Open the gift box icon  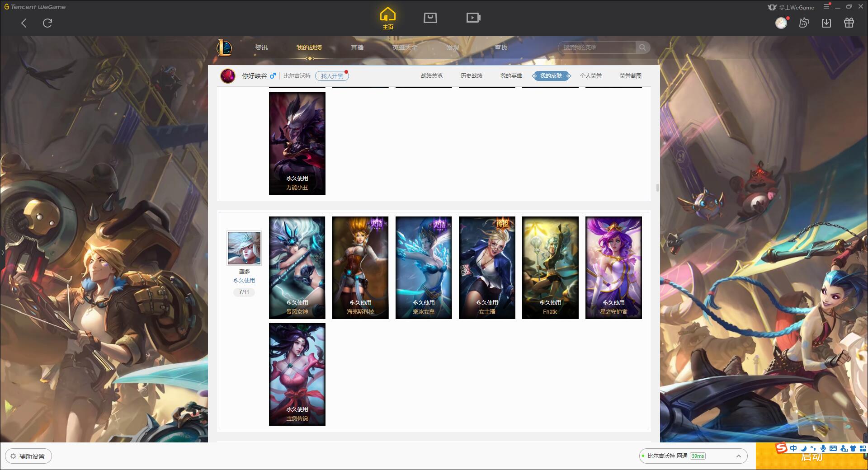pos(849,23)
